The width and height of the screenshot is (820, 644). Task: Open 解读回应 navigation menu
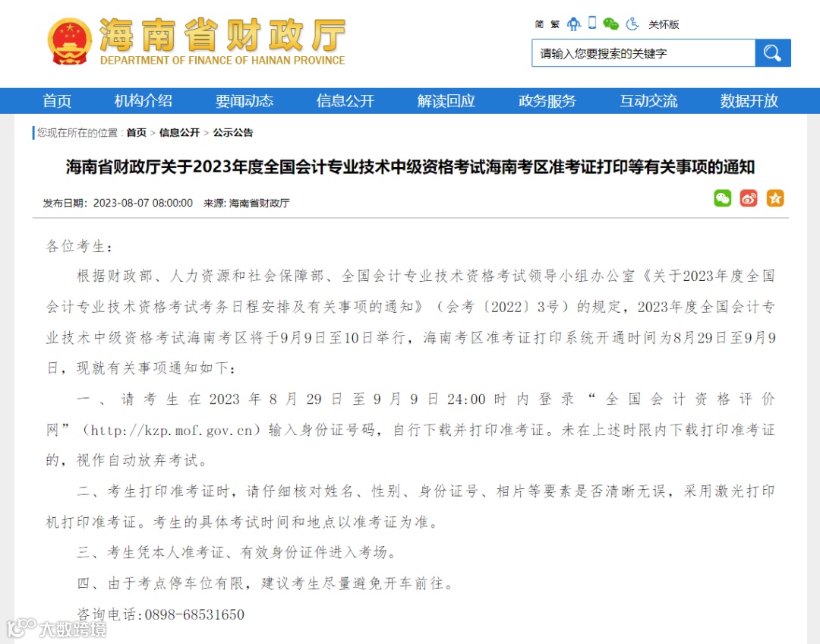[x=446, y=100]
